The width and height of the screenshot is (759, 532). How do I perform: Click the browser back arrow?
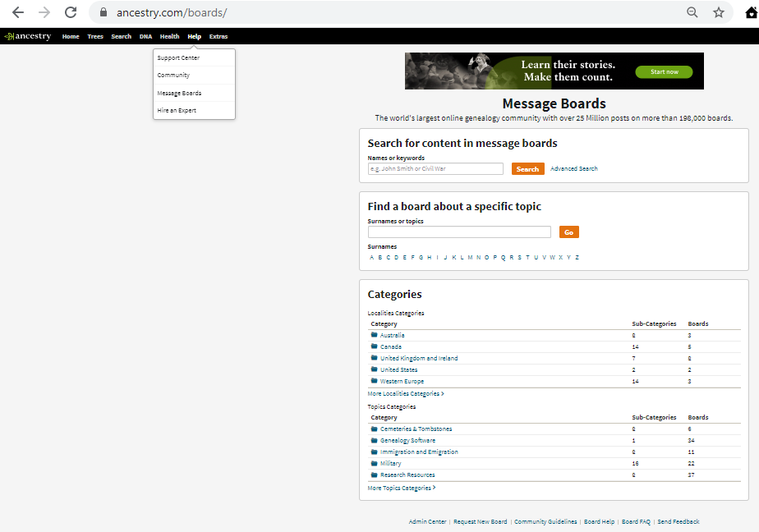tap(18, 12)
